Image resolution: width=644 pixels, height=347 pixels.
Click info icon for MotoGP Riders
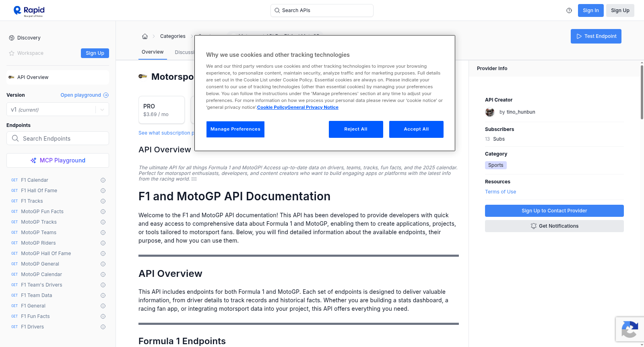pos(103,243)
